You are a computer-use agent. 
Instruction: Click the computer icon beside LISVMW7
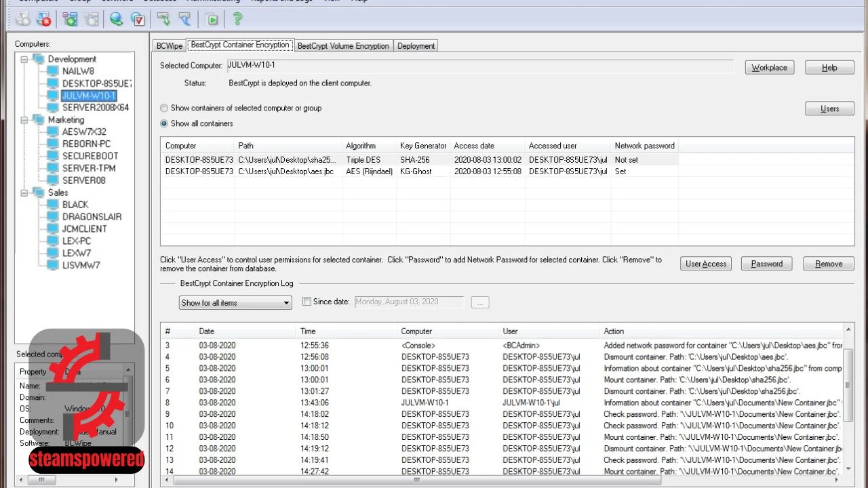tap(53, 265)
